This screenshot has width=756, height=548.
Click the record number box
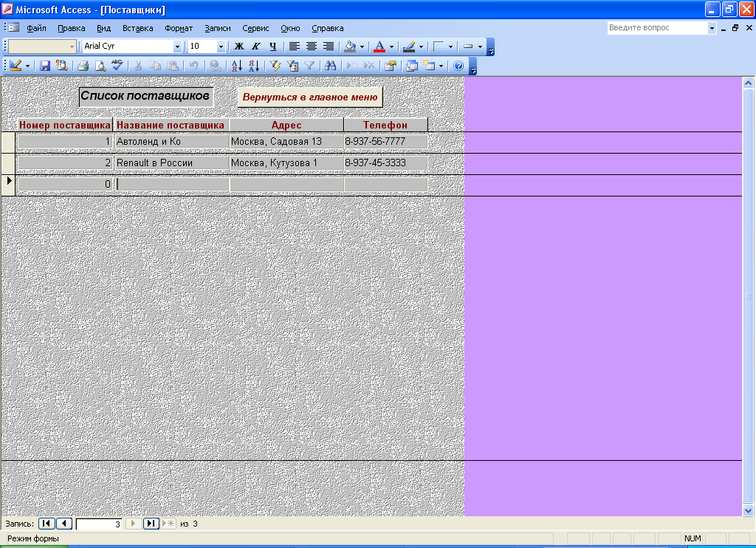pyautogui.click(x=99, y=524)
